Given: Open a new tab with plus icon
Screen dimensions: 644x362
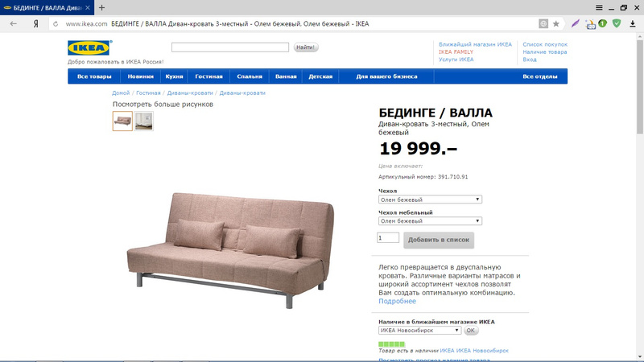Looking at the screenshot, I should coord(101,7).
